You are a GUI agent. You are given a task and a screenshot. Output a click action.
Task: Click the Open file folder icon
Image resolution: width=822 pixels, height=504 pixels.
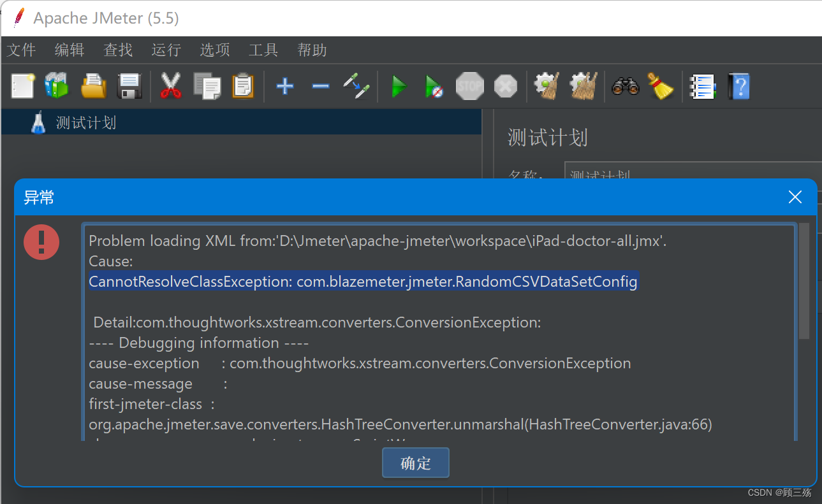94,85
